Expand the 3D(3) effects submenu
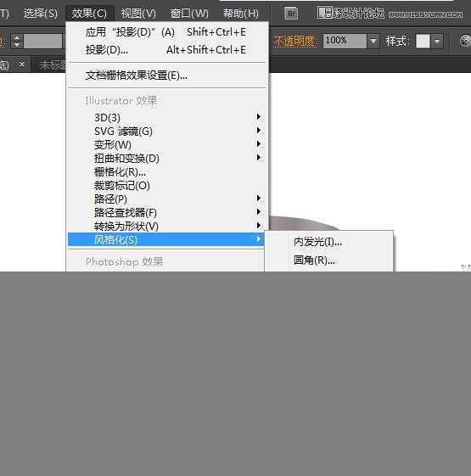 coord(165,117)
